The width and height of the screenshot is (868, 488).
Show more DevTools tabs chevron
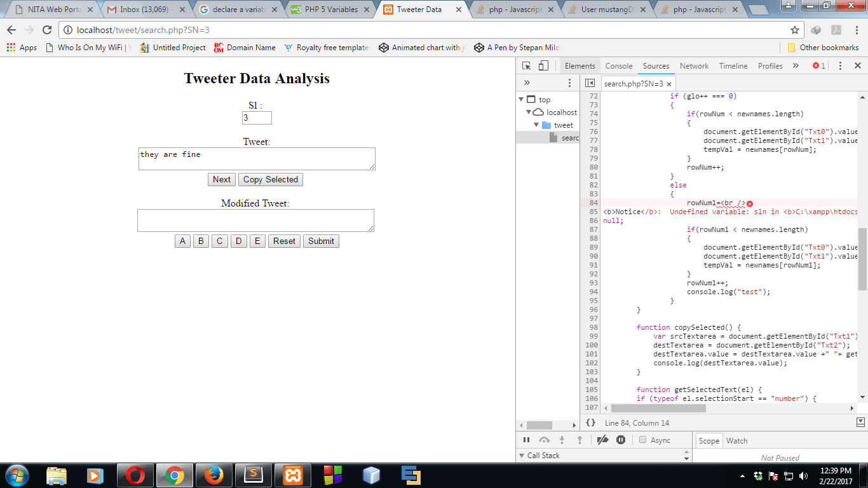click(796, 65)
